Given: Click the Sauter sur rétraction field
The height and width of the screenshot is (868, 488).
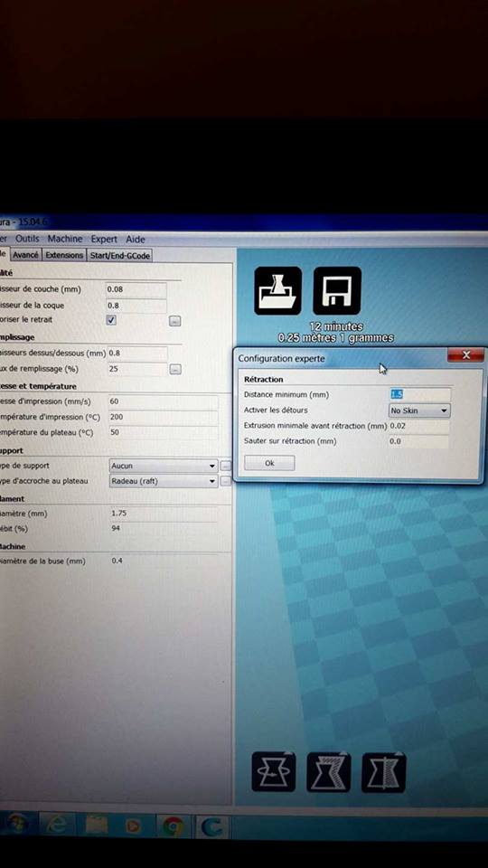Looking at the screenshot, I should 418,441.
